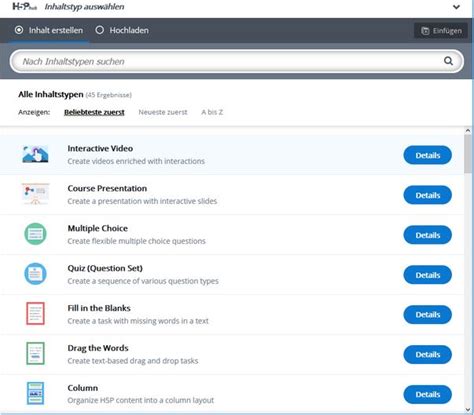The image size is (474, 415).
Task: Click the list scrollbar up arrow
Action: [x=468, y=131]
